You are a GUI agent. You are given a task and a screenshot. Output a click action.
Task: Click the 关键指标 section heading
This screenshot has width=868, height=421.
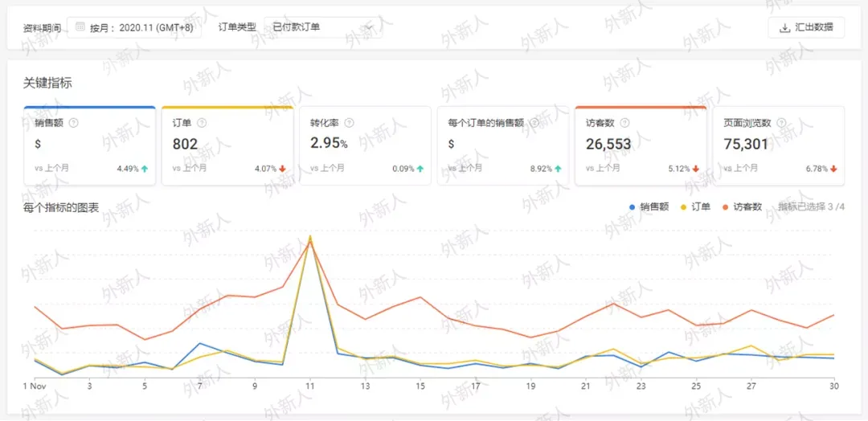point(47,84)
